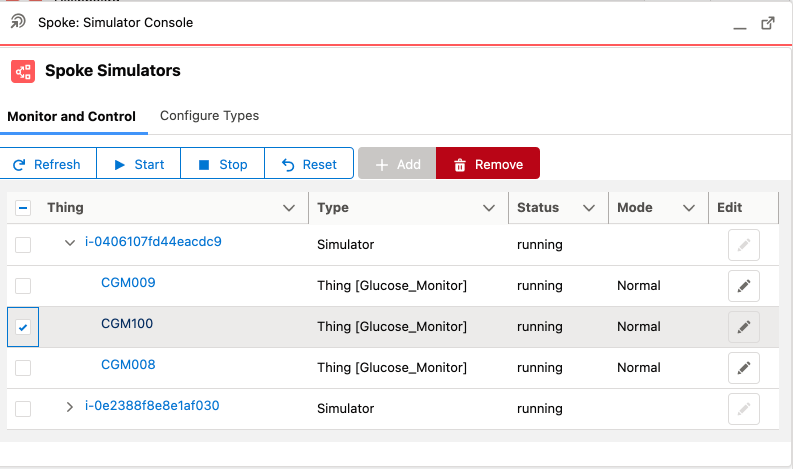Open the Type column dropdown

pos(489,208)
